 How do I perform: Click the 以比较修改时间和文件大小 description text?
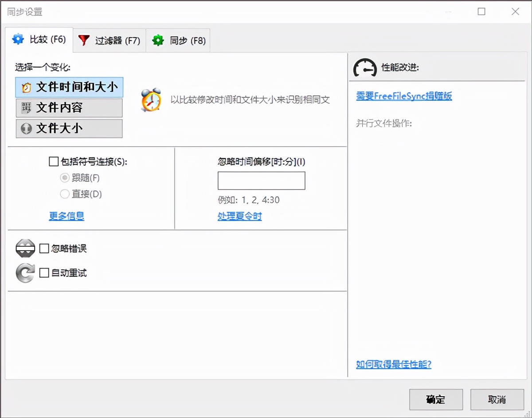click(250, 100)
